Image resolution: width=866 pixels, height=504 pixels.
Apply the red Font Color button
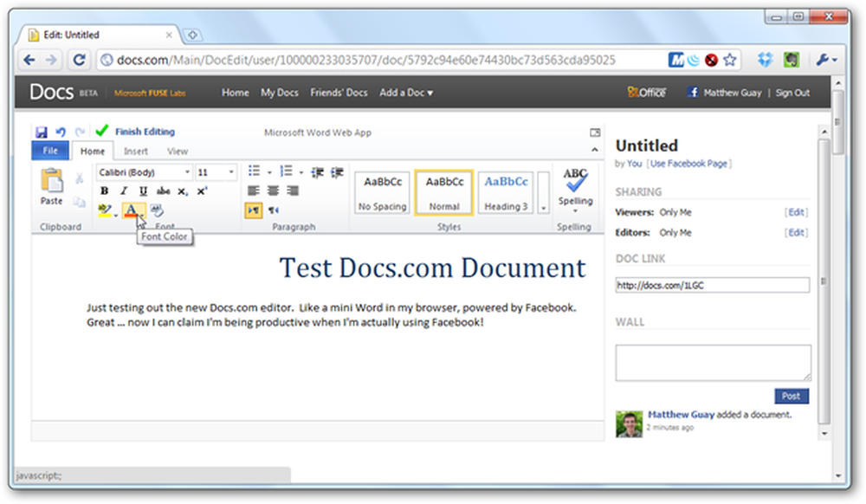pos(131,210)
